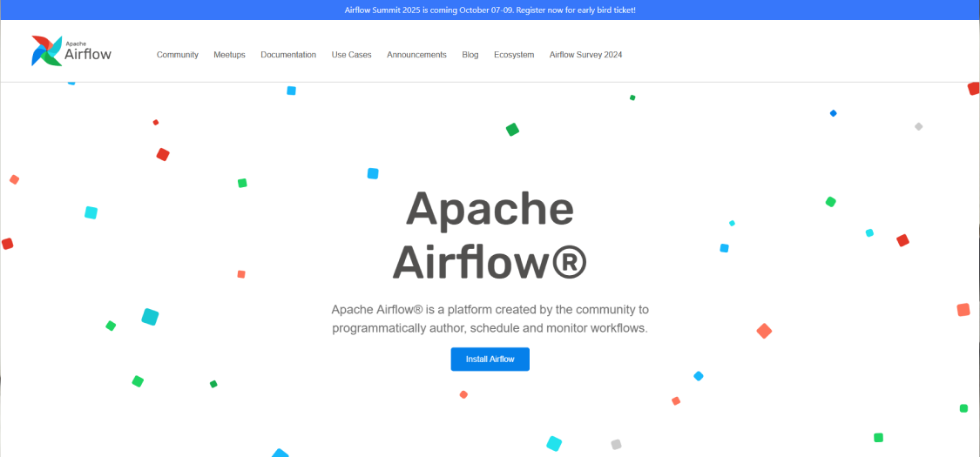View the Airflow Survey 2024 link
This screenshot has width=980, height=457.
585,55
